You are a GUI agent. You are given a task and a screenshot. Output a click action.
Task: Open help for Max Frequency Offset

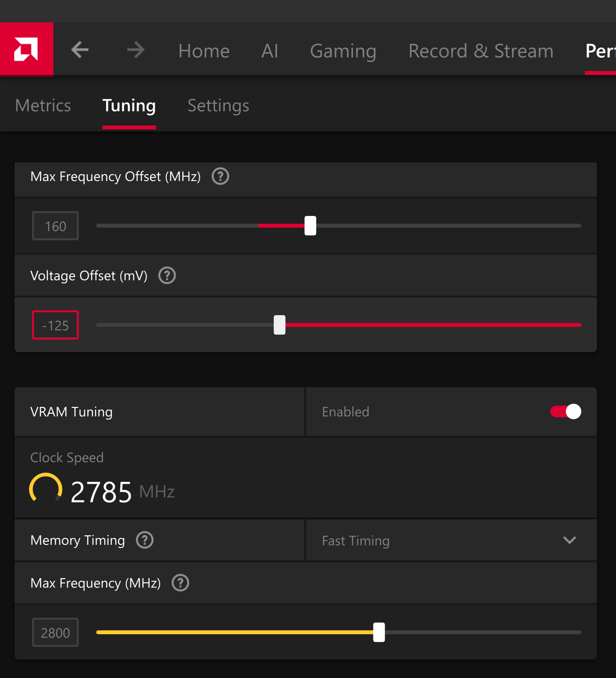[220, 176]
